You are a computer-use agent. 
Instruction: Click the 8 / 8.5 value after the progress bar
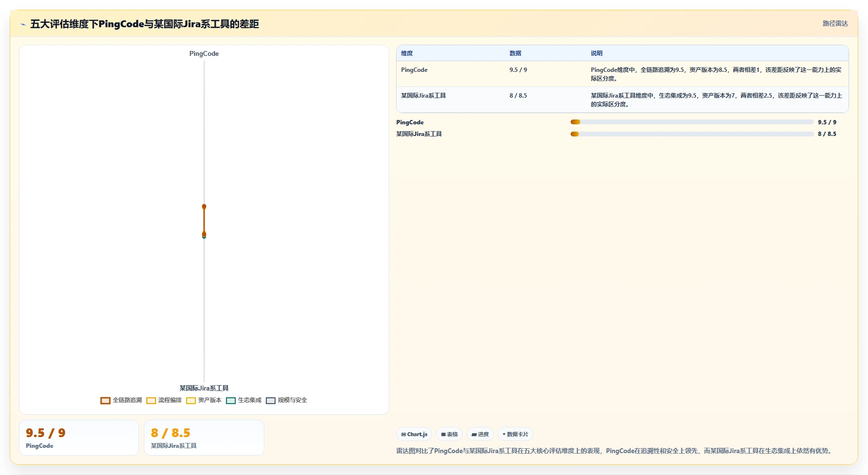(827, 134)
